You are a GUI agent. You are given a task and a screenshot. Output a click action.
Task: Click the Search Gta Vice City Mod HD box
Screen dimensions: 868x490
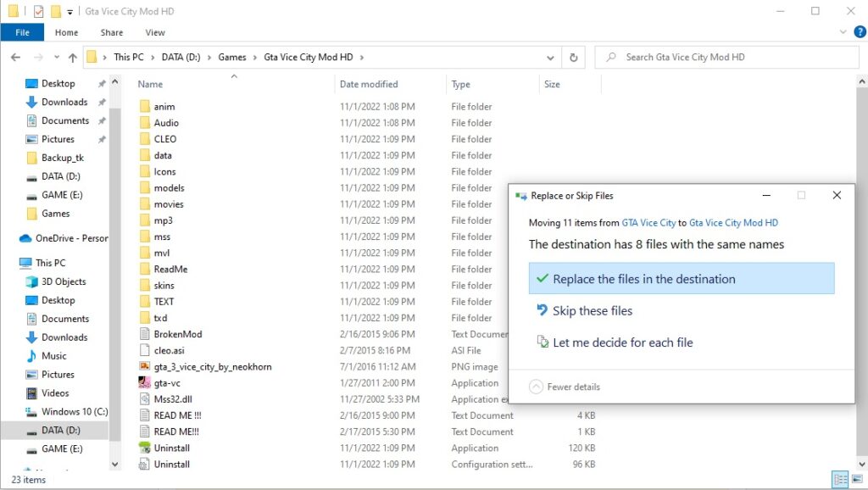(726, 57)
